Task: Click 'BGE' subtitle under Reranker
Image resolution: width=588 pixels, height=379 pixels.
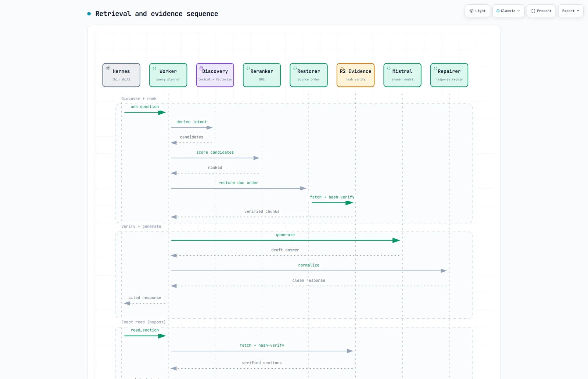Action: [262, 79]
